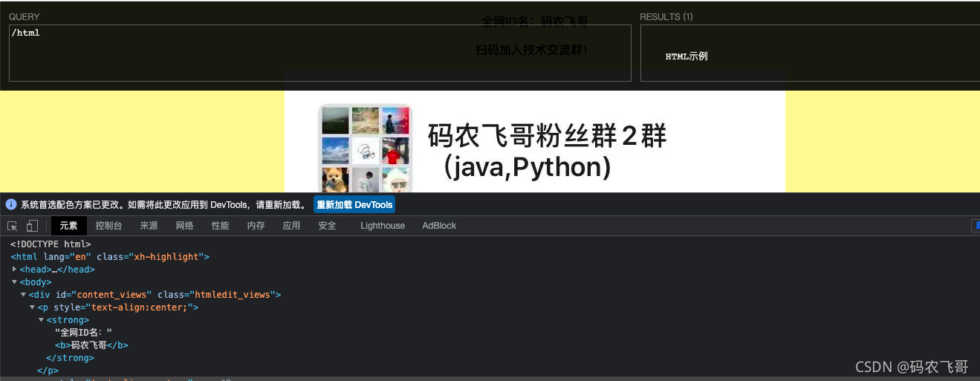The image size is (980, 381).
Task: Click the group avatar collage image
Action: pyautogui.click(x=366, y=148)
